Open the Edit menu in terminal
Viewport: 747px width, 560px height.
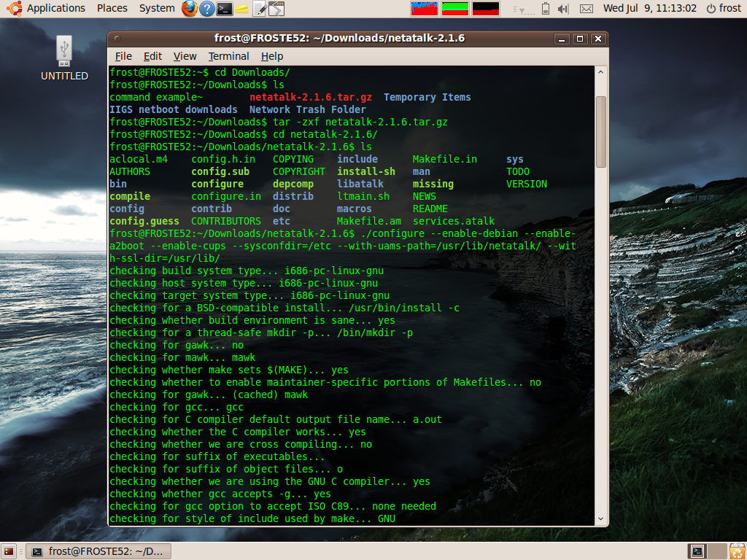click(x=152, y=56)
